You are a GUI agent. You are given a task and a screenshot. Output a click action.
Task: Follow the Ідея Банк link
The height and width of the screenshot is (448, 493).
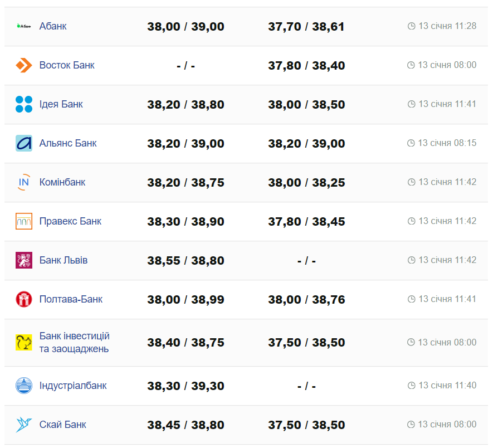pos(61,104)
